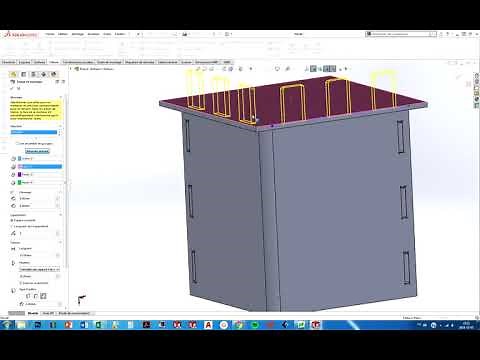Viewport: 480px width, 360px height.
Task: Click the SolidWorks search commands box
Action: tap(401, 34)
